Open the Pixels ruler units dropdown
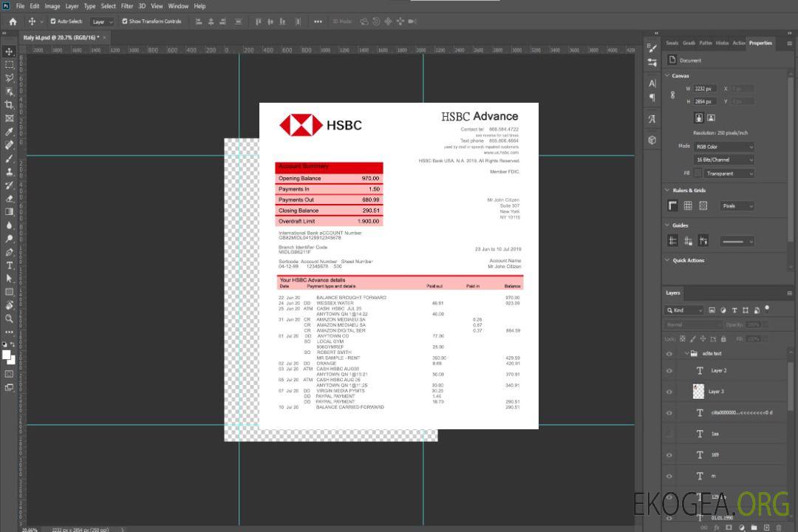 737,206
